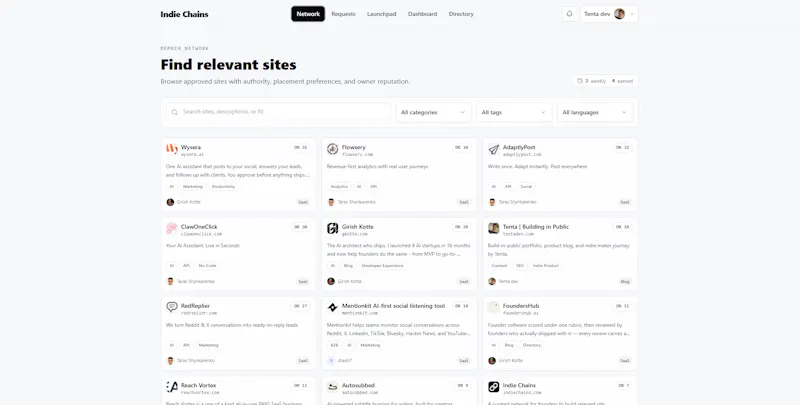Switch to the Network tab

pyautogui.click(x=308, y=14)
